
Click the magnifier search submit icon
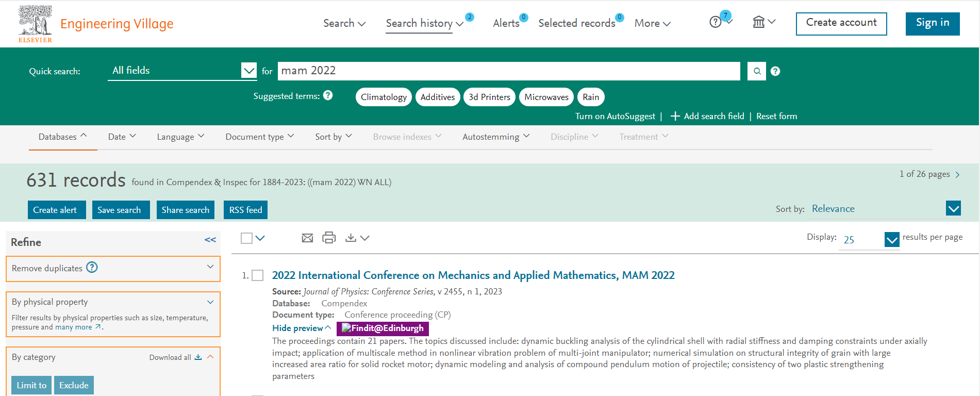click(757, 71)
